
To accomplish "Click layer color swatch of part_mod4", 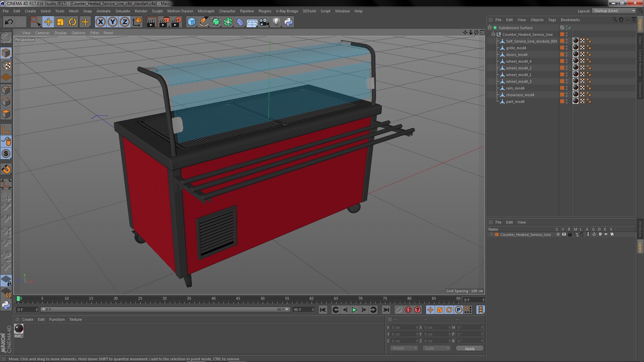I will point(562,101).
